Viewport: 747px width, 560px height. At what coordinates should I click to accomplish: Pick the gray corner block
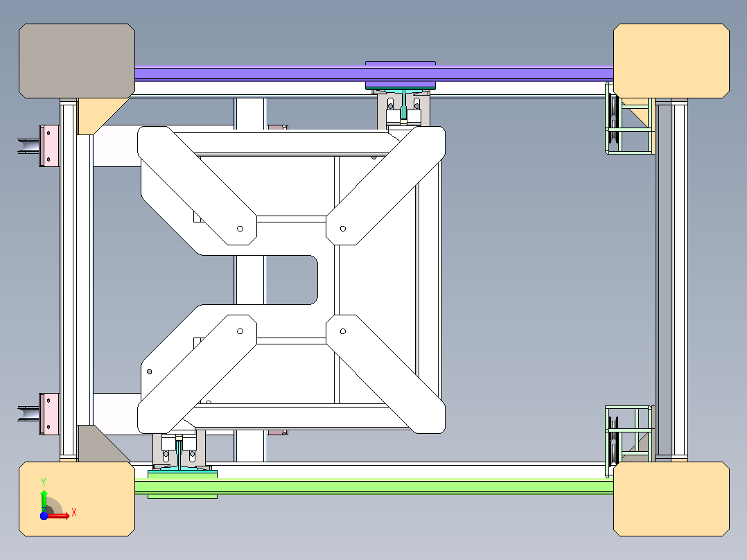(77, 61)
